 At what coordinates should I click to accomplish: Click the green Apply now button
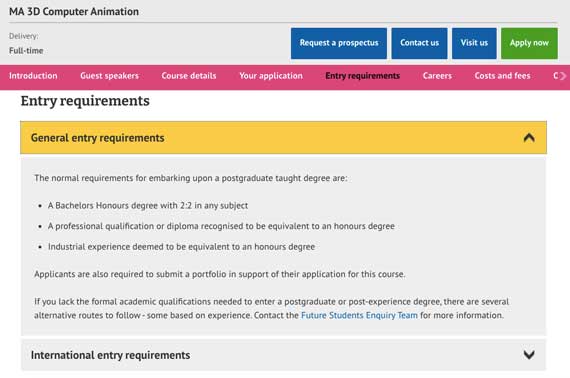pyautogui.click(x=529, y=43)
